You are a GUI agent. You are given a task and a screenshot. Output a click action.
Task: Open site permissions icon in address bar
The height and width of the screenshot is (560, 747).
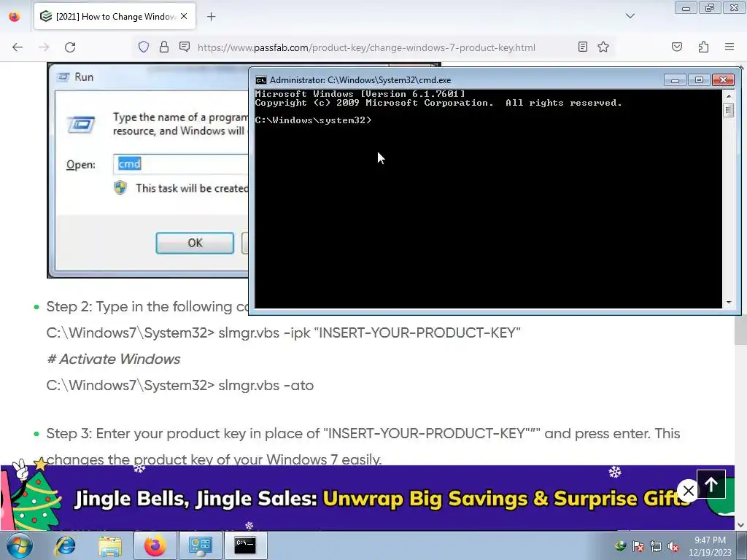[x=185, y=47]
